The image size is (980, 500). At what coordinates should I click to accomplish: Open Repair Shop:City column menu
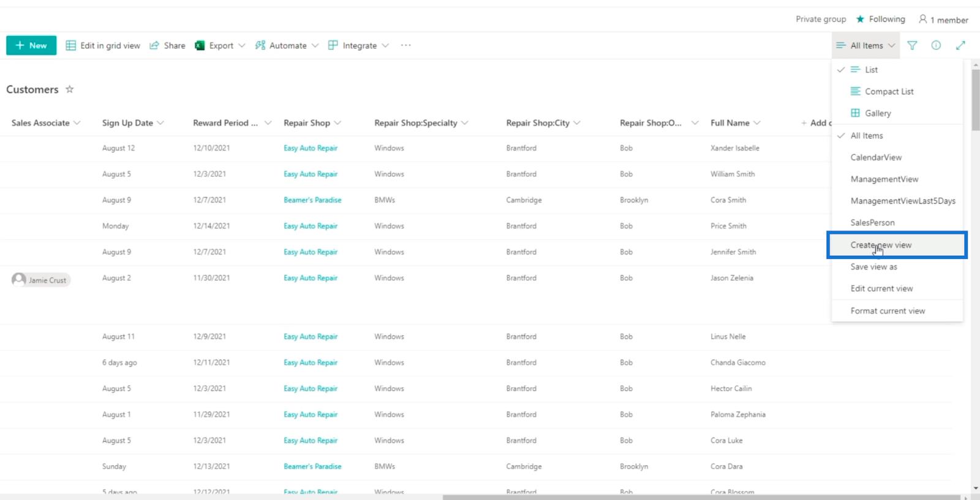(543, 123)
